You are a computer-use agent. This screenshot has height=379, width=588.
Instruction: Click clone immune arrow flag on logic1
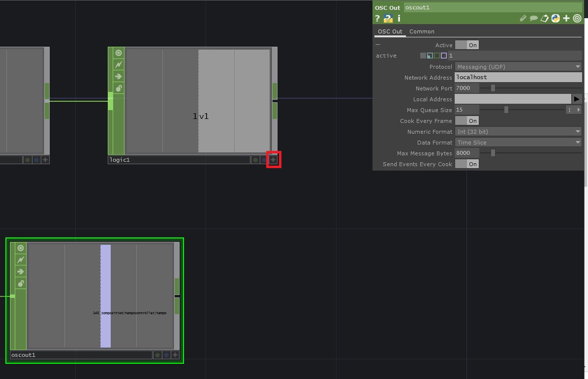tap(119, 76)
